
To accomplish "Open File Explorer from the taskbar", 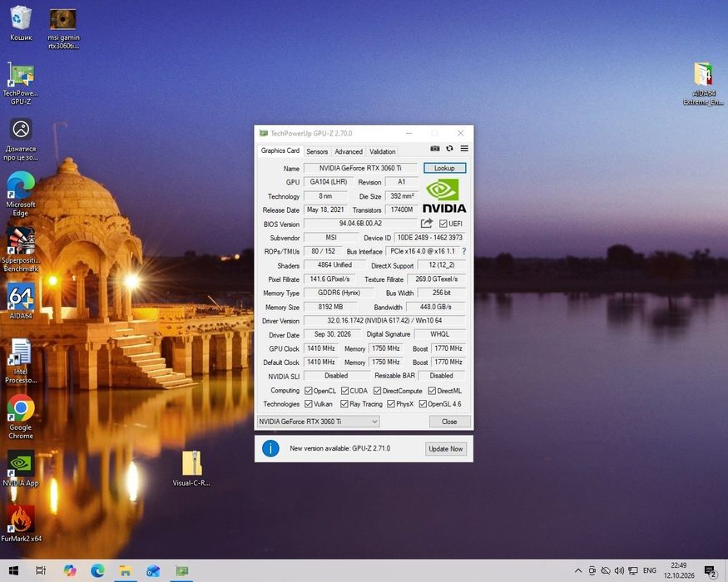I will coord(126,570).
